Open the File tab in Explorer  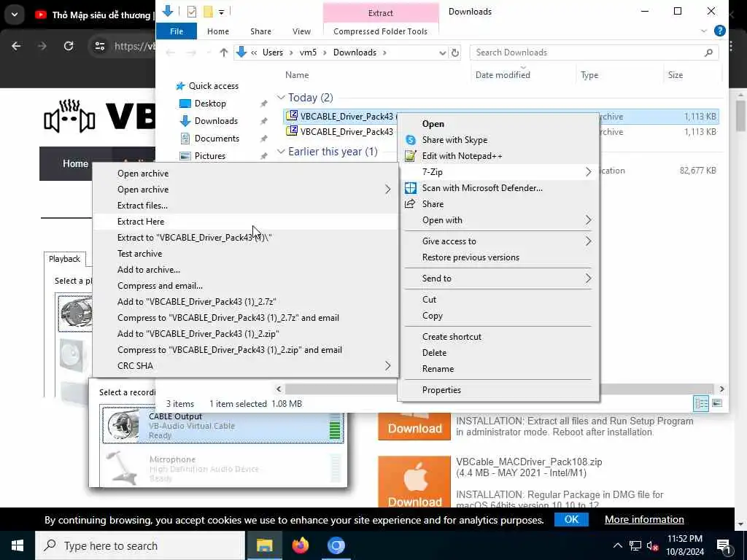pos(177,31)
